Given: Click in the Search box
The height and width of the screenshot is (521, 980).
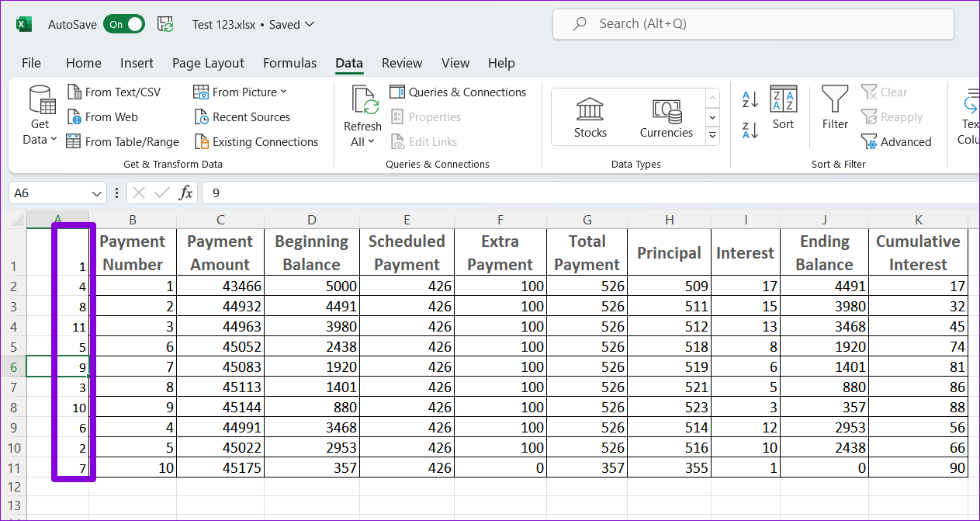Looking at the screenshot, I should click(x=753, y=24).
